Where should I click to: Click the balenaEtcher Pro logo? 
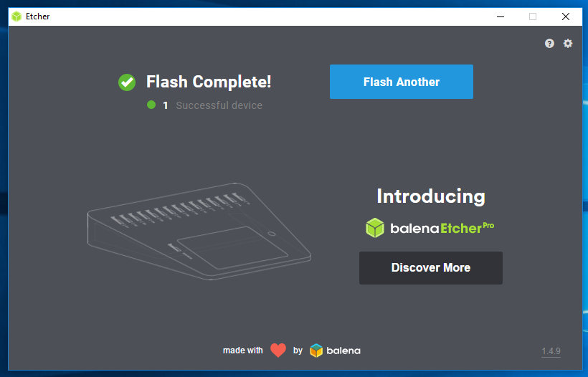pyautogui.click(x=430, y=228)
